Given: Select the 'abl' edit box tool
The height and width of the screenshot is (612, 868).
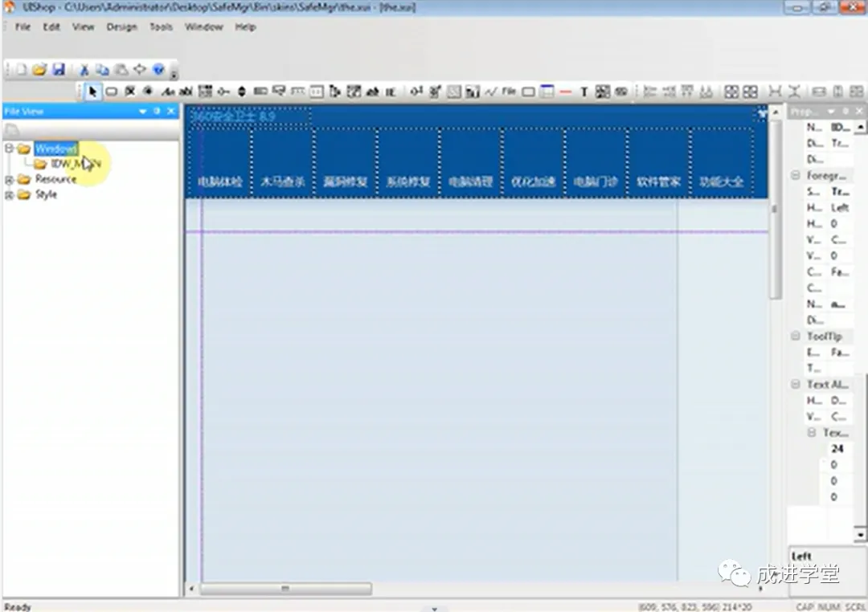Looking at the screenshot, I should click(186, 92).
